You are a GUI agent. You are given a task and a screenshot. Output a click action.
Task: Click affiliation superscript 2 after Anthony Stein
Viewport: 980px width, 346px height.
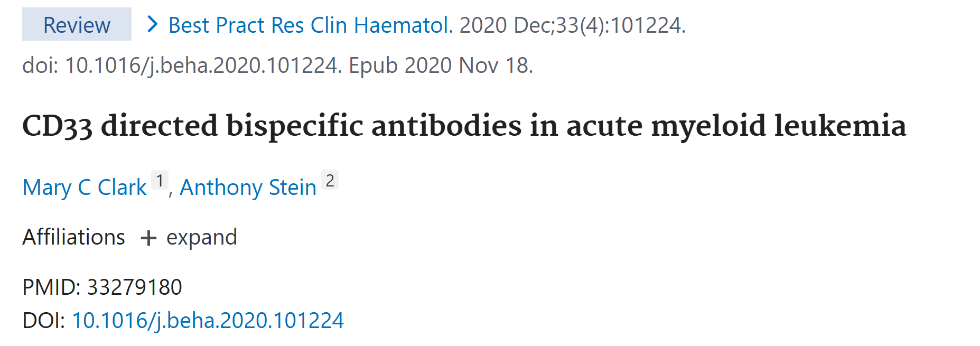pos(330,180)
